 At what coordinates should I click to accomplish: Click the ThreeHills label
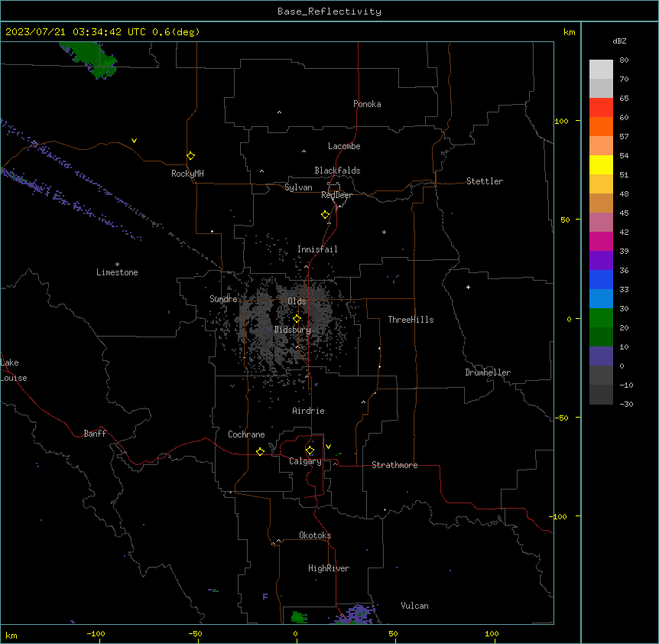[x=411, y=320]
